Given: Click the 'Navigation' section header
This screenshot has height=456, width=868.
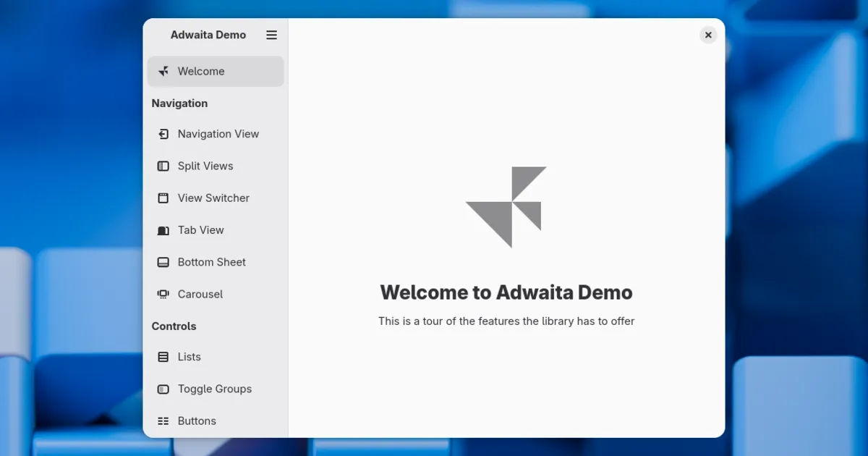Looking at the screenshot, I should click(179, 104).
